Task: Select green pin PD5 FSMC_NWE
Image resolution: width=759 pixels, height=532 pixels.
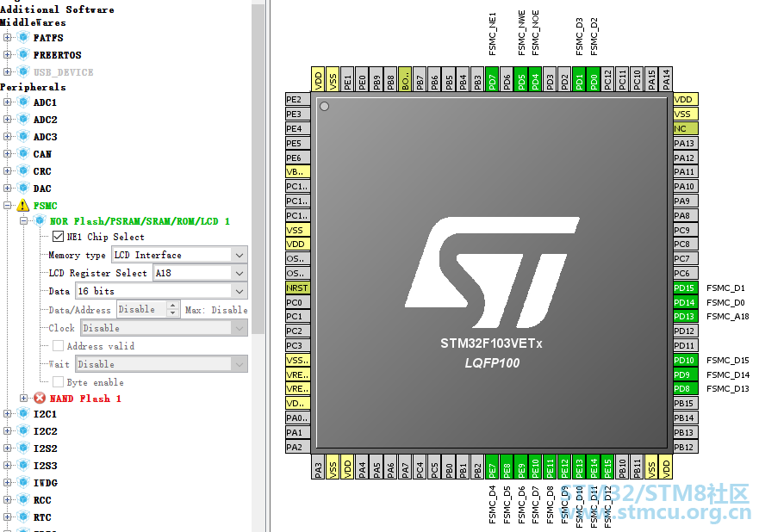Action: pyautogui.click(x=521, y=79)
